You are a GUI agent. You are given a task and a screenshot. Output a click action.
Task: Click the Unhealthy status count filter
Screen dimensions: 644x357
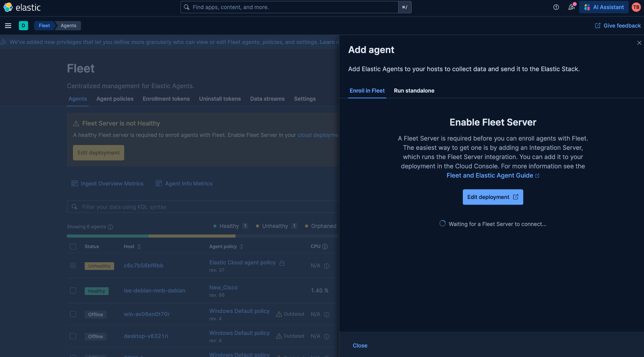click(276, 226)
